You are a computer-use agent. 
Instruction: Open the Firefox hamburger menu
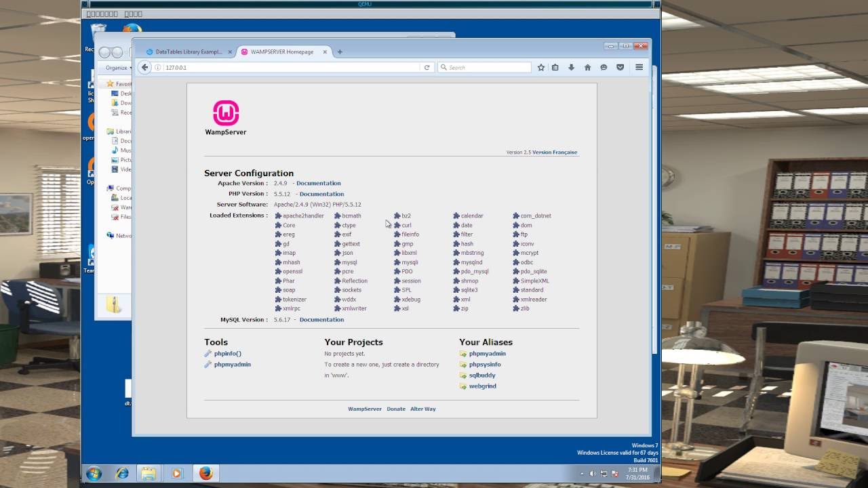coord(639,67)
